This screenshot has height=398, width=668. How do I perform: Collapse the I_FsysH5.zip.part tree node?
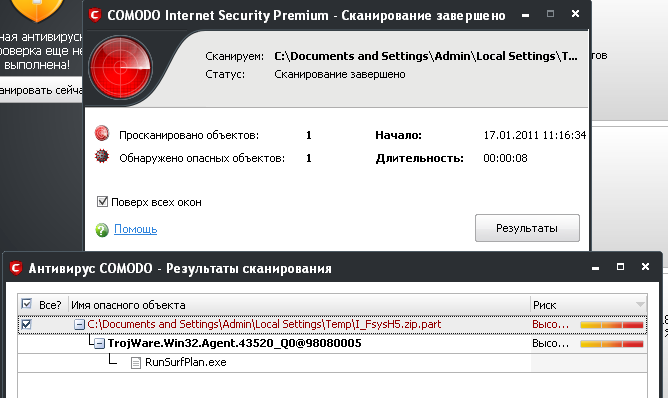tap(79, 325)
